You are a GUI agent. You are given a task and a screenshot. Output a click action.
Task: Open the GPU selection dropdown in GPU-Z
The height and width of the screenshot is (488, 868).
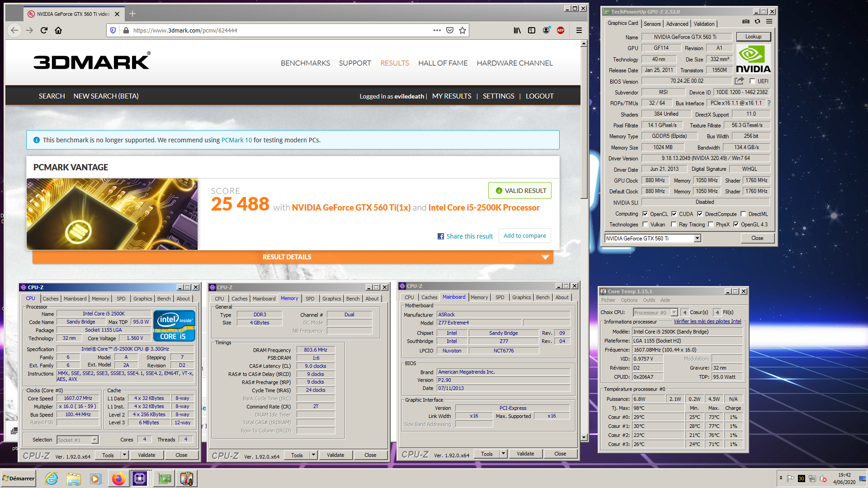click(x=697, y=239)
